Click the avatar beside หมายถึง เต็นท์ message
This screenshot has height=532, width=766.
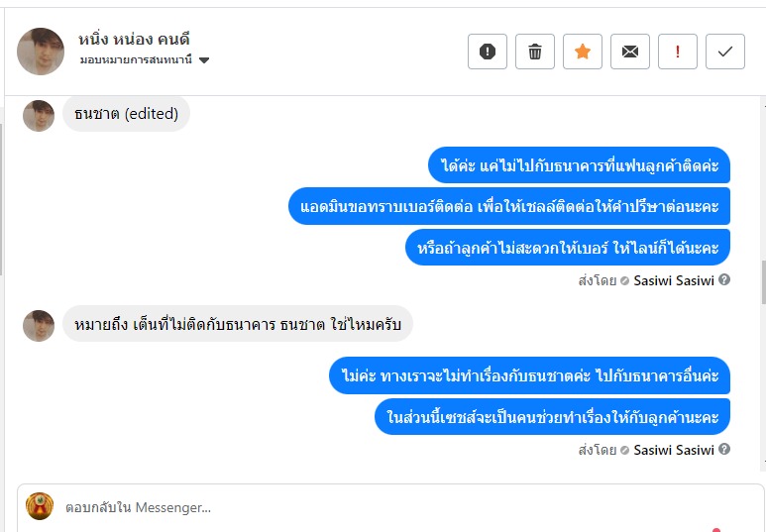point(39,326)
